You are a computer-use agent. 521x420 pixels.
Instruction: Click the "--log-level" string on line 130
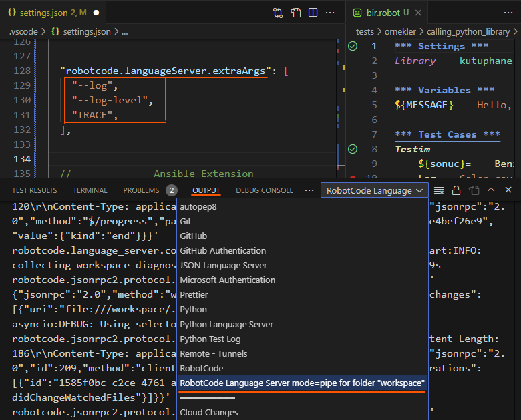[110, 100]
